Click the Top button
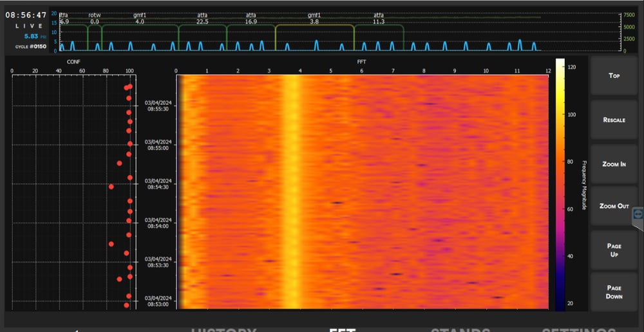The image size is (644, 332). tap(614, 76)
